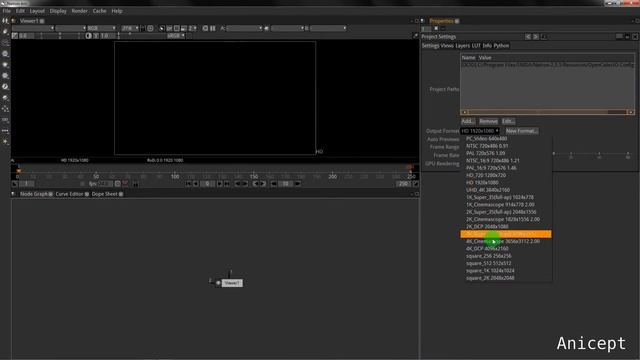Open the LUT tab in Project Settings

(476, 46)
